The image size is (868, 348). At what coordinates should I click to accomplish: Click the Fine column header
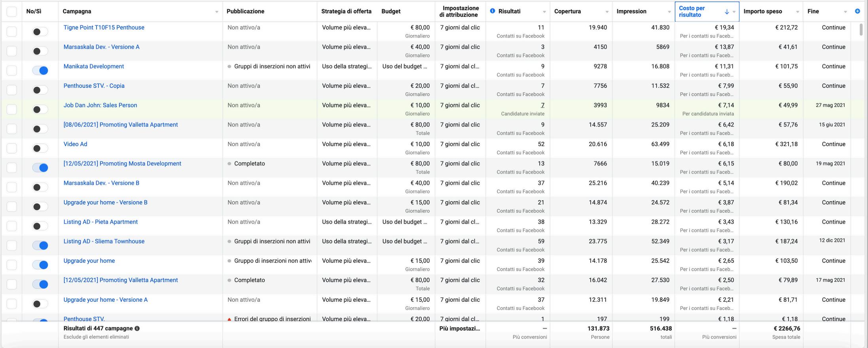click(813, 11)
